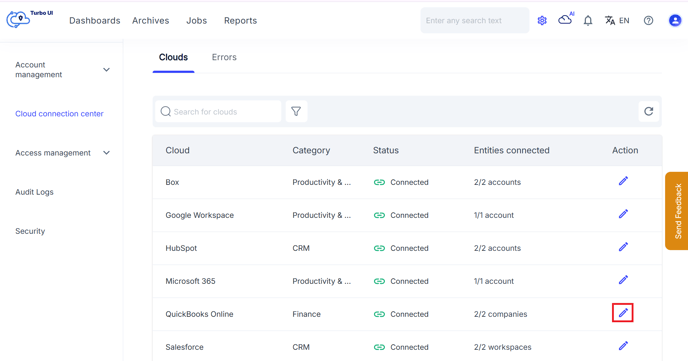This screenshot has height=361, width=688.
Task: Expand Account management chevron
Action: 106,70
